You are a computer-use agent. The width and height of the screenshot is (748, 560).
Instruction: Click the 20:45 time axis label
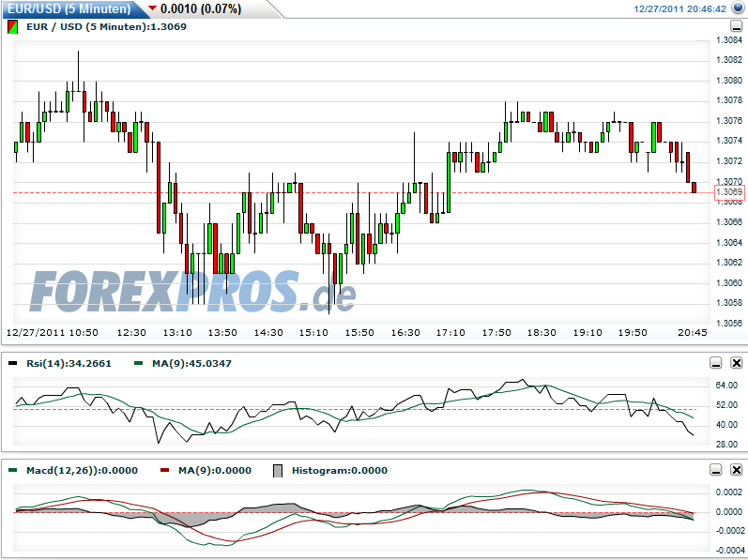point(693,333)
